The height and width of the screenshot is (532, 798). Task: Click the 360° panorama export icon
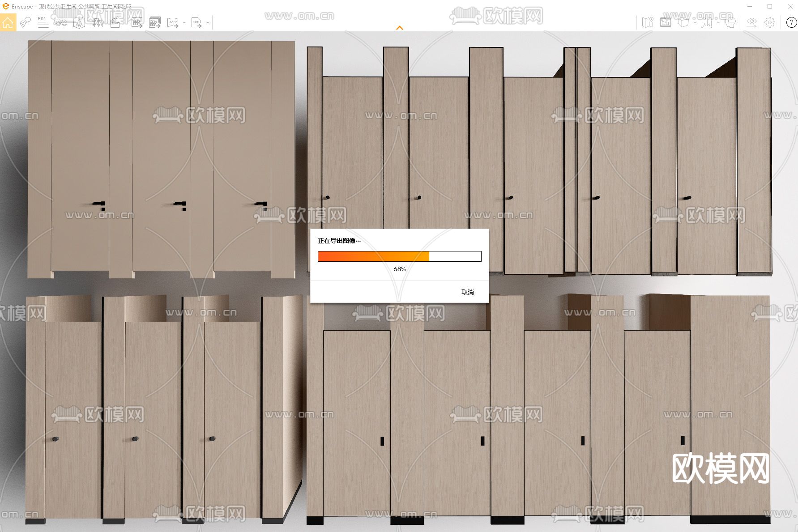(x=173, y=22)
